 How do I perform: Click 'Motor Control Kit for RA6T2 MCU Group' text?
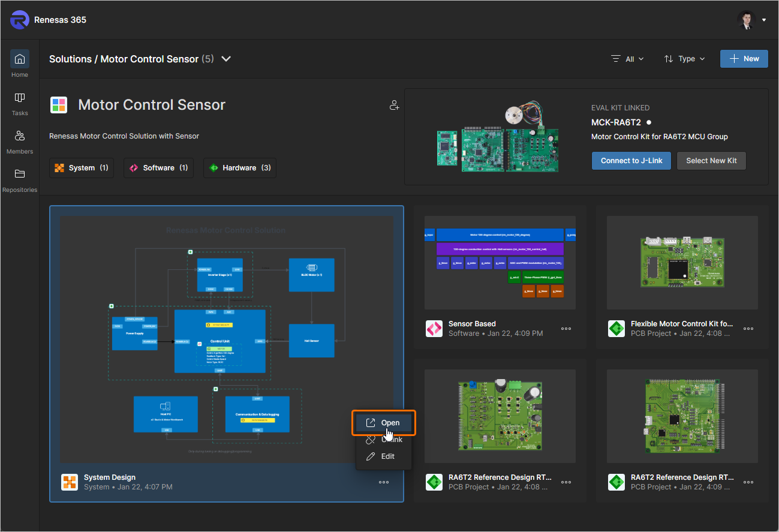[660, 137]
